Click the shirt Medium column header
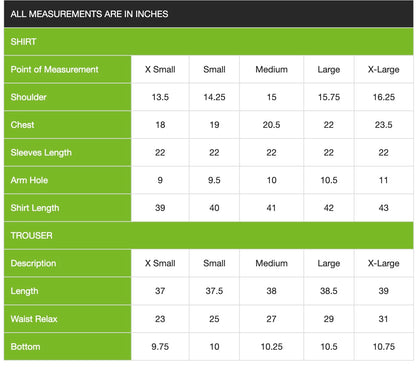This screenshot has height=374, width=416. click(x=271, y=69)
